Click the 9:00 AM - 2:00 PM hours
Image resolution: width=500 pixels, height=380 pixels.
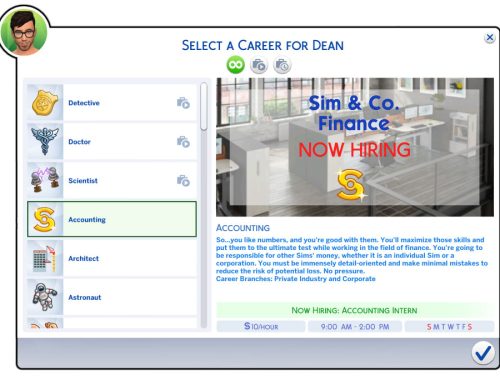pos(355,326)
